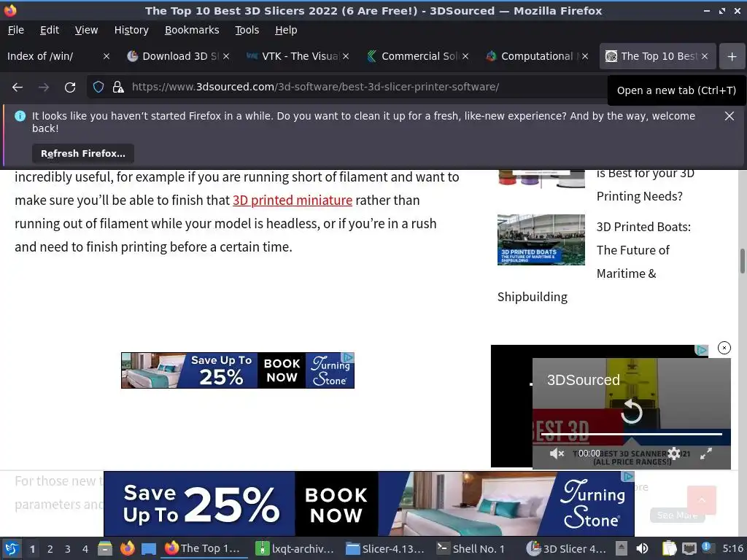Open the File menu
The image size is (747, 560).
(16, 30)
